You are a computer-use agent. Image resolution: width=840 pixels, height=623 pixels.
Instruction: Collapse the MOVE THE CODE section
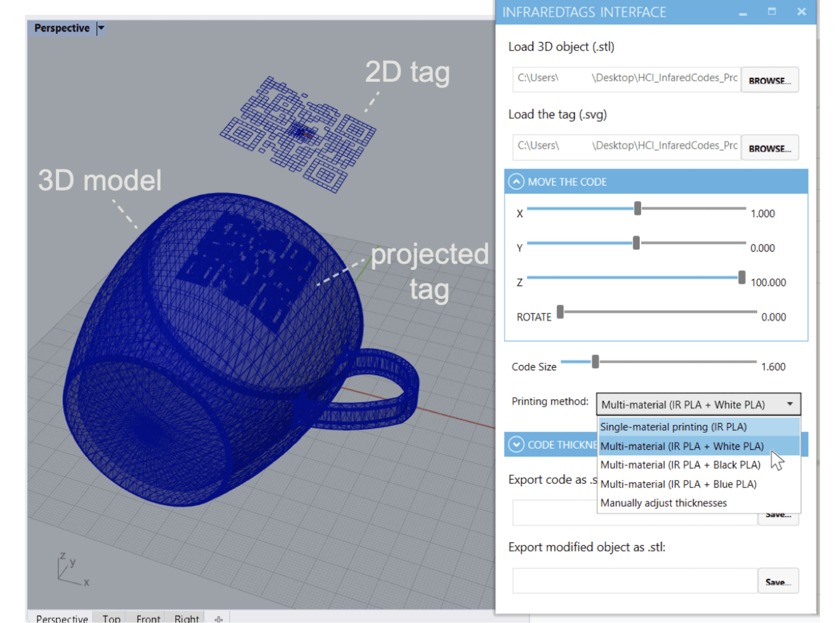pyautogui.click(x=516, y=182)
